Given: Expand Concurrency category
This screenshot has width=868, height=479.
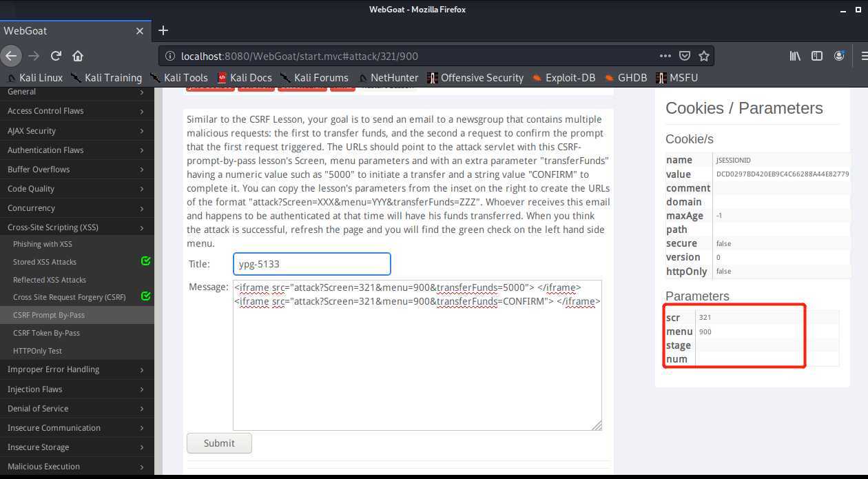Looking at the screenshot, I should pos(77,207).
